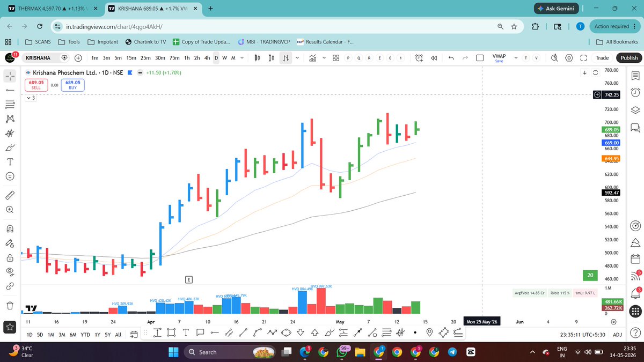The width and height of the screenshot is (644, 362).
Task: Click the redo arrow
Action: (465, 58)
